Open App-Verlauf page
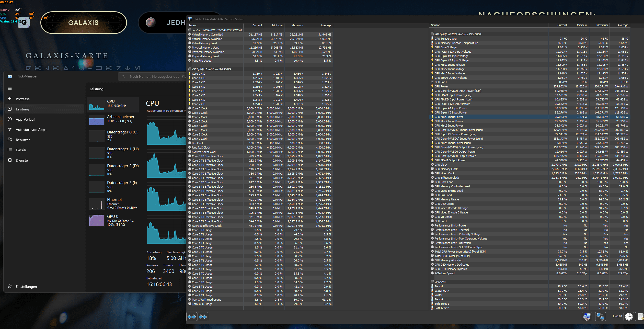This screenshot has height=329, width=644. [x=44, y=119]
